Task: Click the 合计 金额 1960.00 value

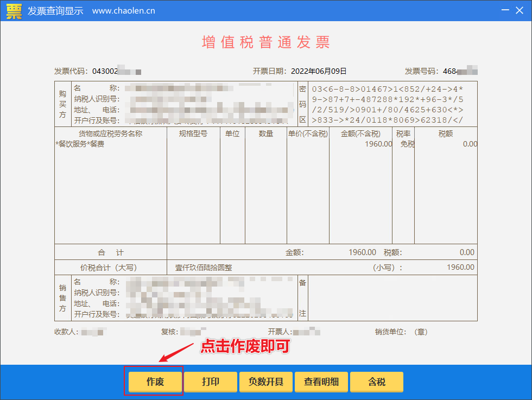Action: 363,252
